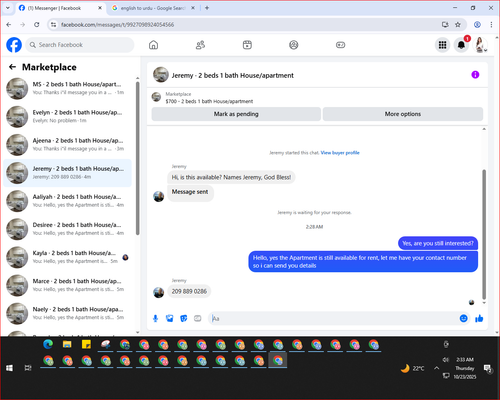The height and width of the screenshot is (400, 500).
Task: Click Jeremy's avatar next to phone number
Action: coord(159,292)
